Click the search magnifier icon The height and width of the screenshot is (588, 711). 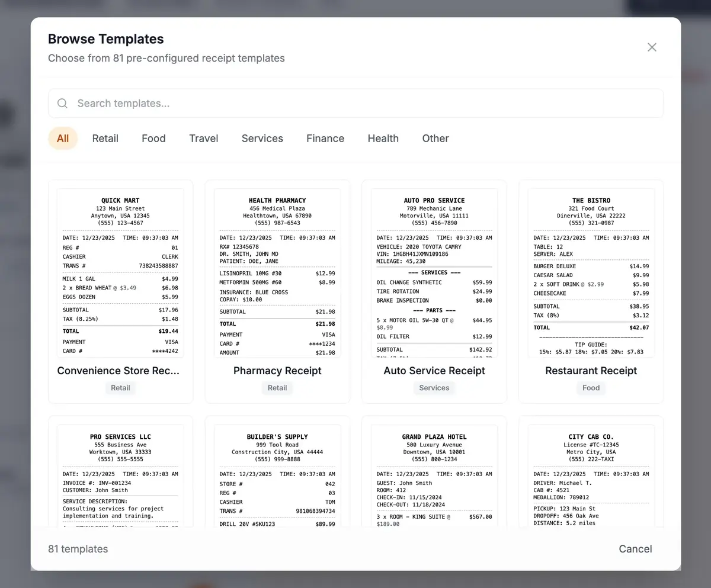click(62, 103)
